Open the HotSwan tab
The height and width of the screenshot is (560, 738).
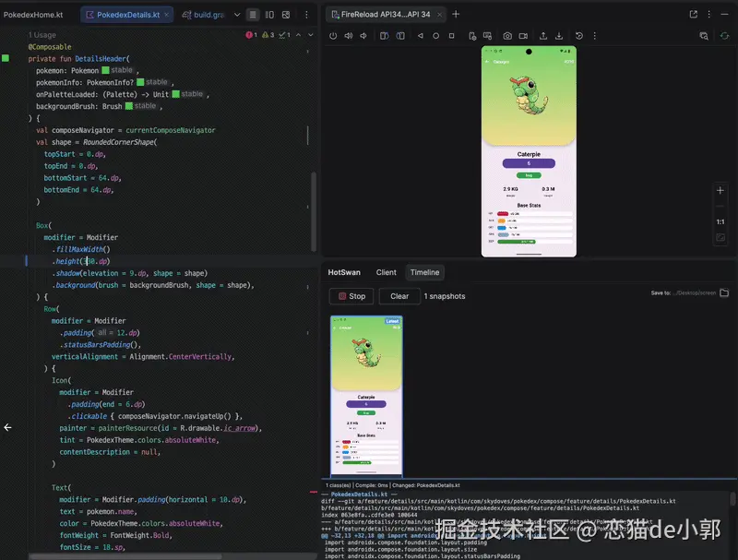(x=344, y=272)
